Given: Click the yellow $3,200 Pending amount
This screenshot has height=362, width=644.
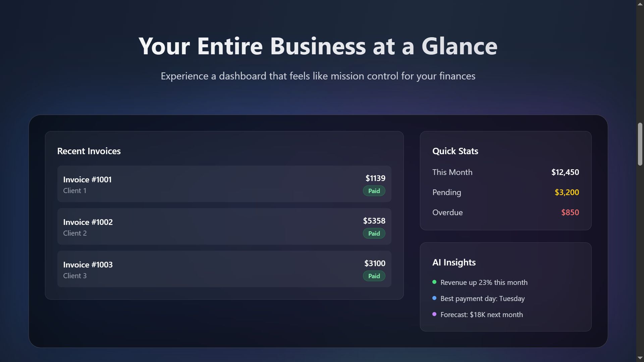Looking at the screenshot, I should coord(567,192).
